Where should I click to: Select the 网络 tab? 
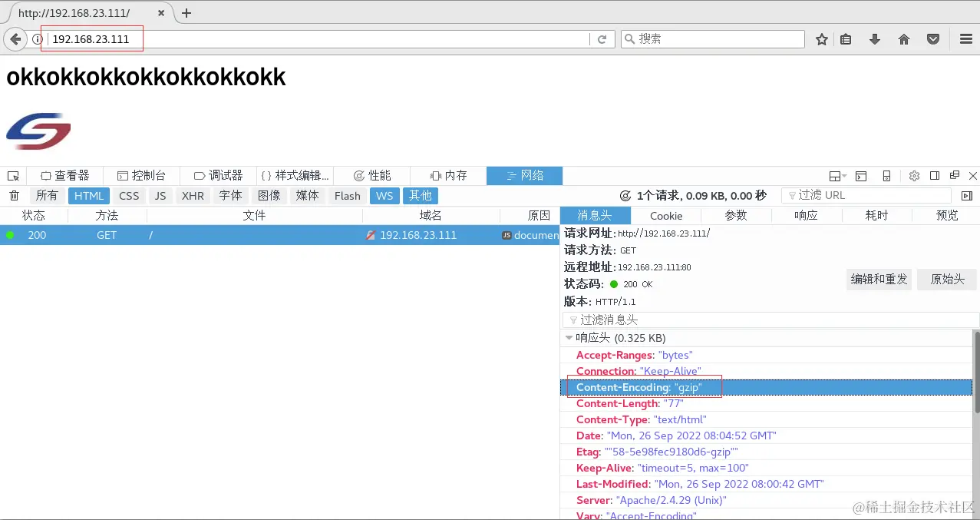point(525,176)
